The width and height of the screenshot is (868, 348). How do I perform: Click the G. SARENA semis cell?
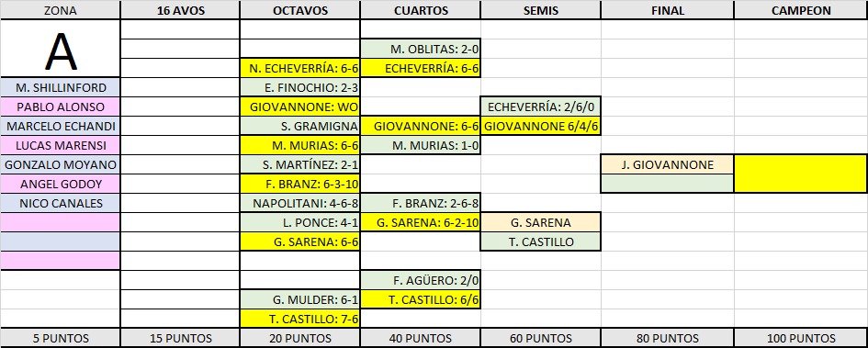(x=541, y=222)
